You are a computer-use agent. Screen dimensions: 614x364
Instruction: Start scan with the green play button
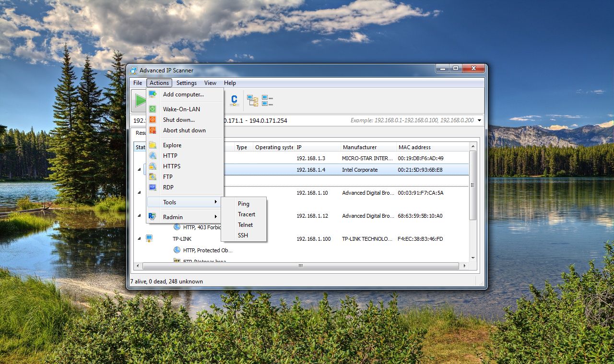140,100
